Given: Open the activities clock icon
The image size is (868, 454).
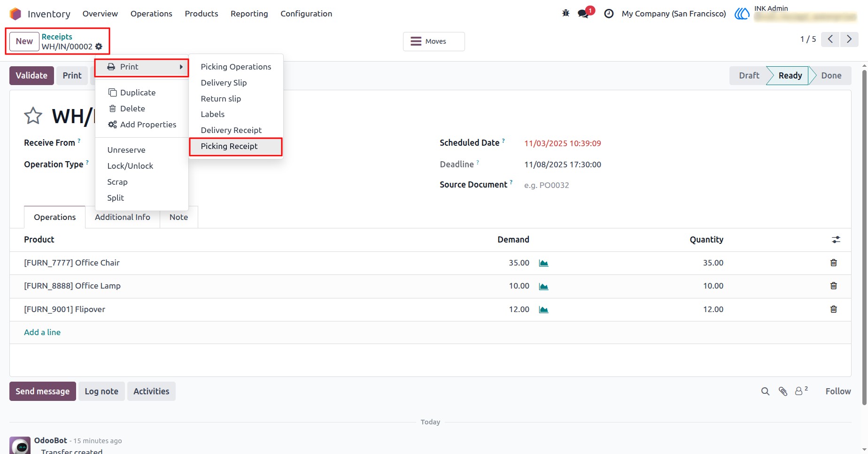Looking at the screenshot, I should click(609, 14).
